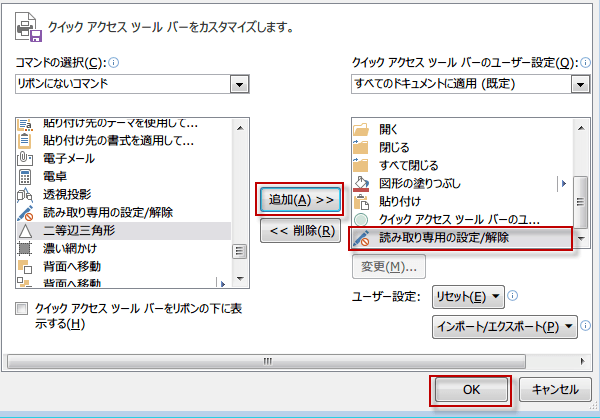Select クイック アクセス ツール バーのユ... entry

(x=462, y=220)
